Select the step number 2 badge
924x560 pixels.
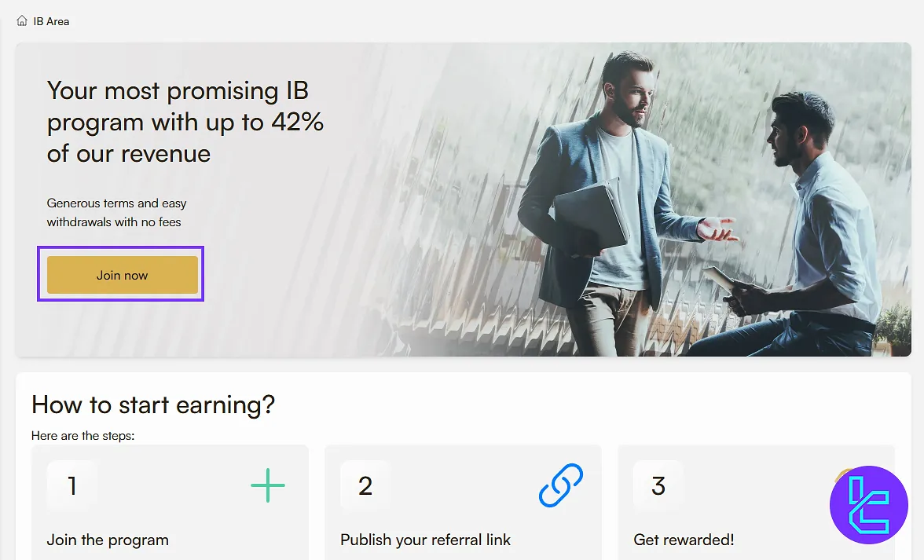pos(365,485)
